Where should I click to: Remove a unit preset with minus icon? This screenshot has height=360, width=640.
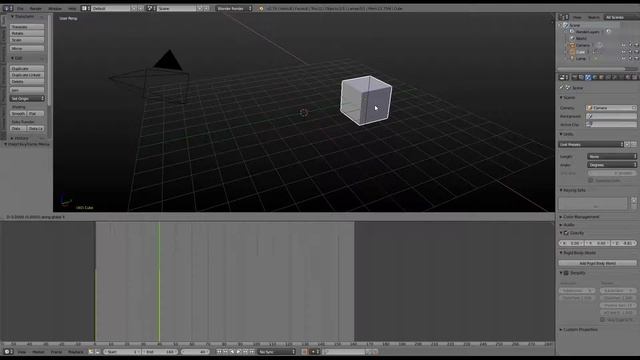(x=634, y=144)
